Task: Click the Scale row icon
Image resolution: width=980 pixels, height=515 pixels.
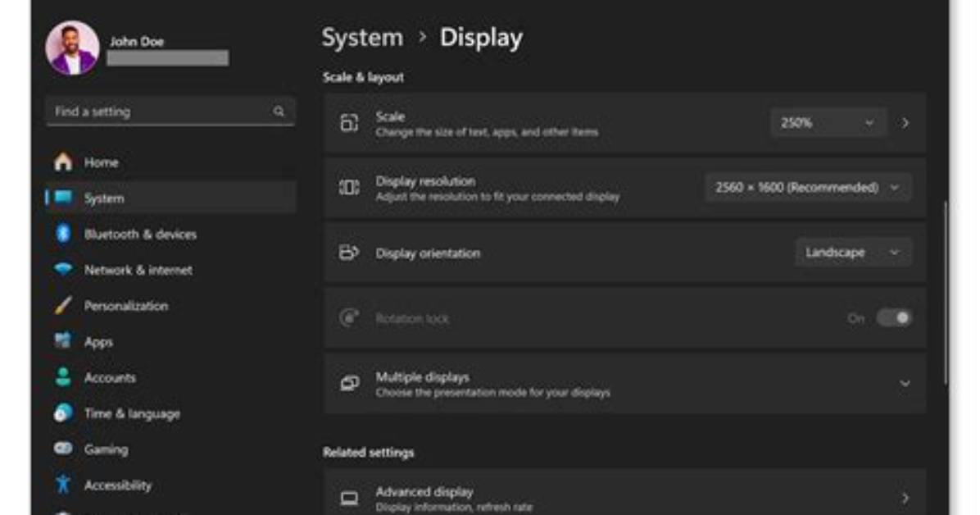Action: pos(349,123)
